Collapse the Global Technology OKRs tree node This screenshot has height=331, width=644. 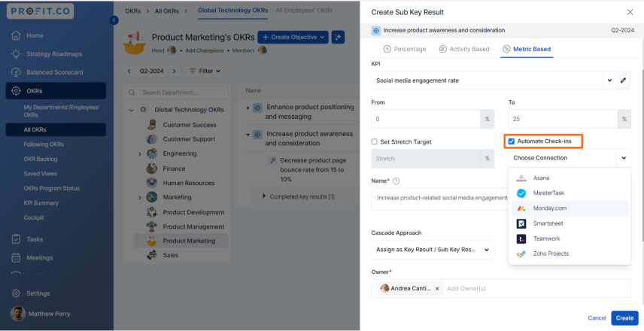point(132,110)
